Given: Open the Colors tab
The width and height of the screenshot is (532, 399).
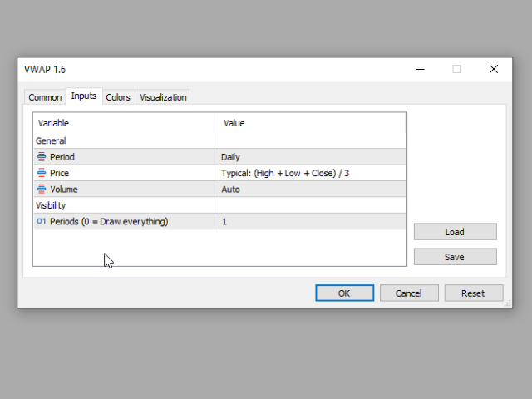Looking at the screenshot, I should 118,97.
